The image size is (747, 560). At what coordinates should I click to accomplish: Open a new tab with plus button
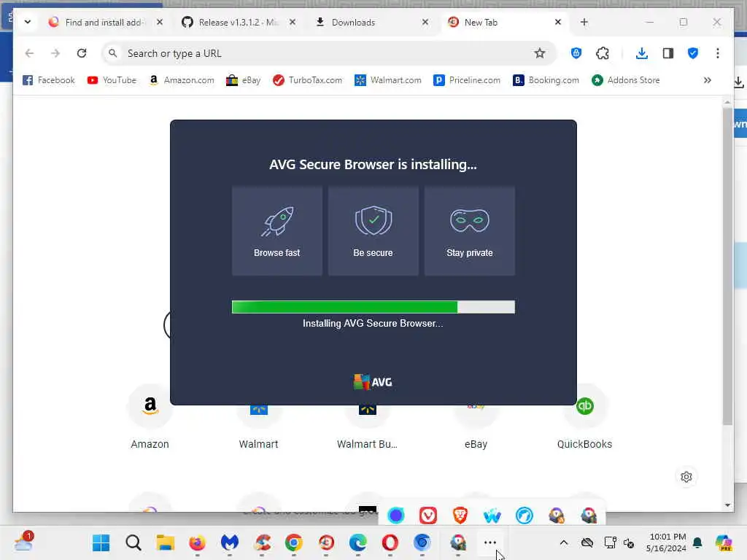[x=584, y=22]
